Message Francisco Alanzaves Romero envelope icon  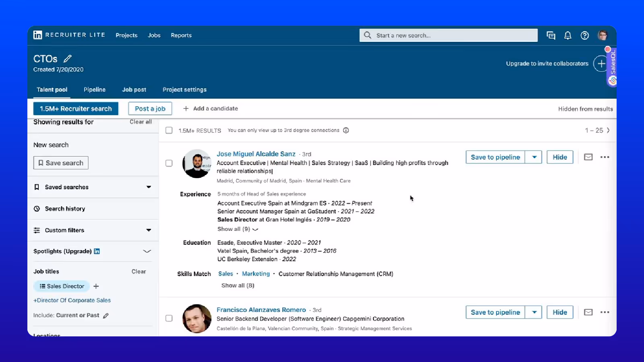[x=588, y=312]
